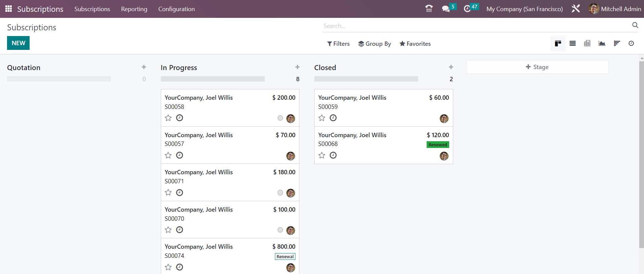This screenshot has height=274, width=644.
Task: Open activity clock on S00070 card
Action: 180,230
